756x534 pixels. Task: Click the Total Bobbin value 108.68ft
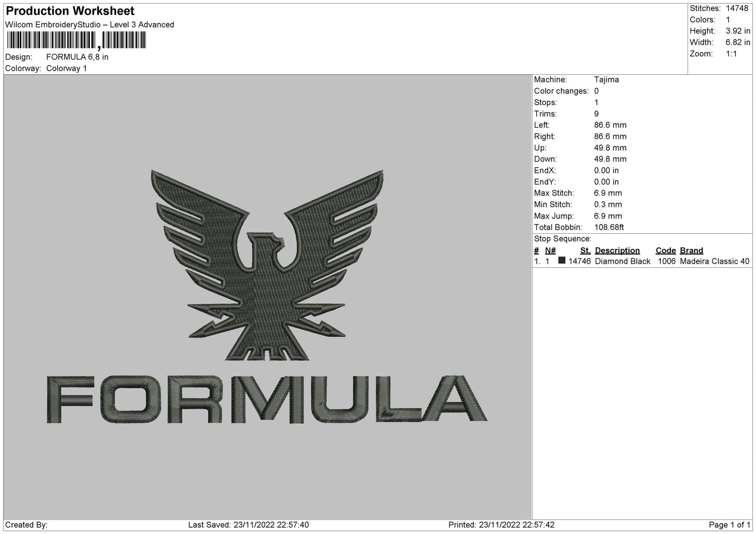click(x=609, y=228)
